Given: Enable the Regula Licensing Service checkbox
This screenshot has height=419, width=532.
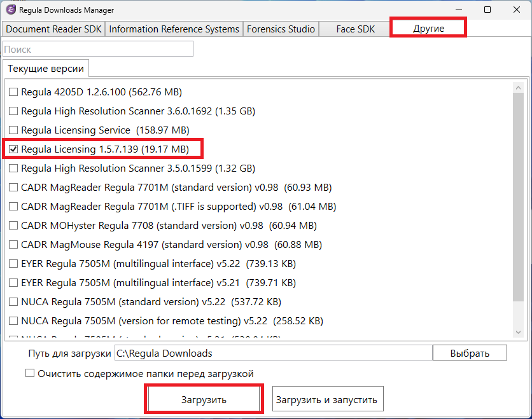Looking at the screenshot, I should point(13,130).
